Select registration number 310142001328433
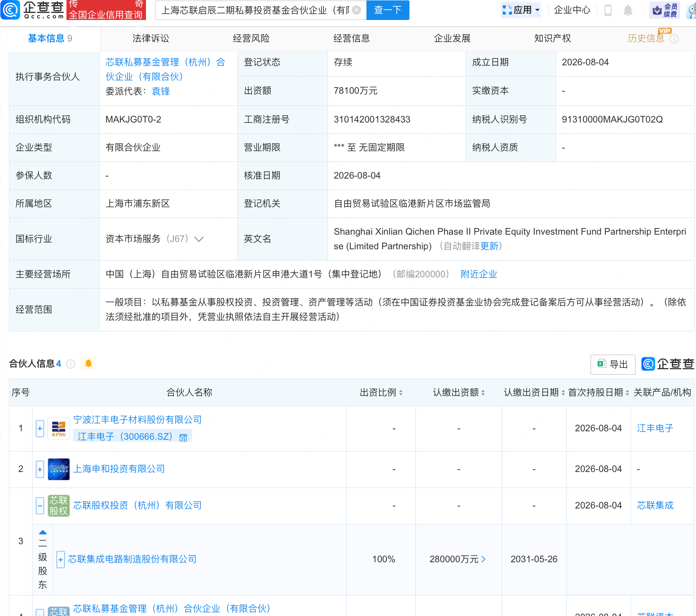The height and width of the screenshot is (616, 696). click(372, 119)
